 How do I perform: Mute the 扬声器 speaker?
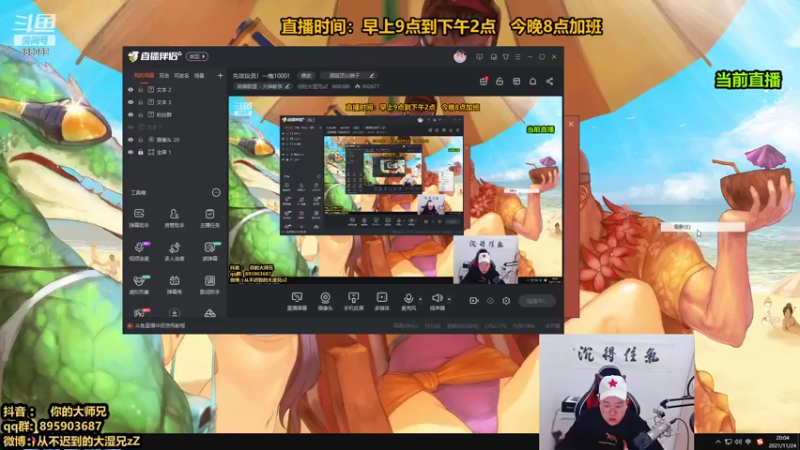[x=437, y=301]
